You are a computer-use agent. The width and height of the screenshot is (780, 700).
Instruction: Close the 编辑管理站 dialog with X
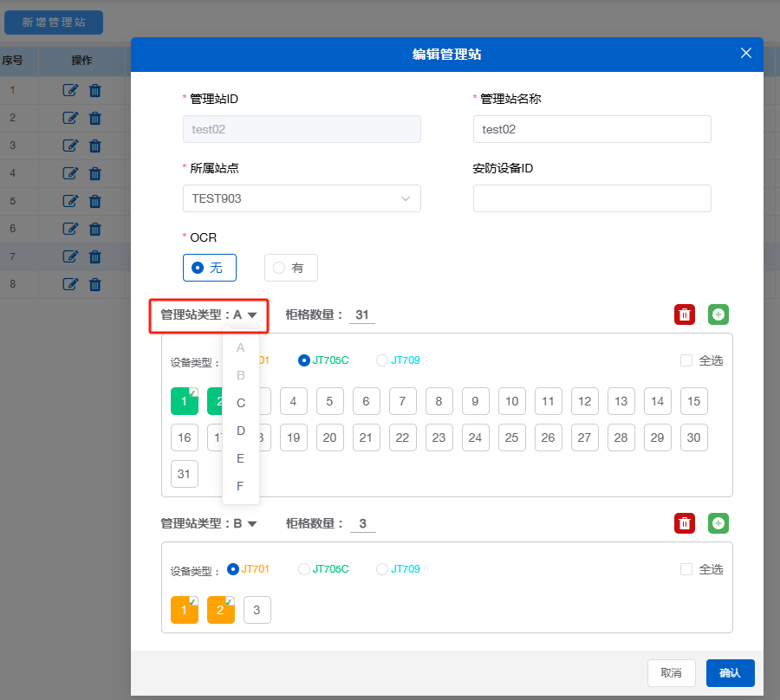745,53
